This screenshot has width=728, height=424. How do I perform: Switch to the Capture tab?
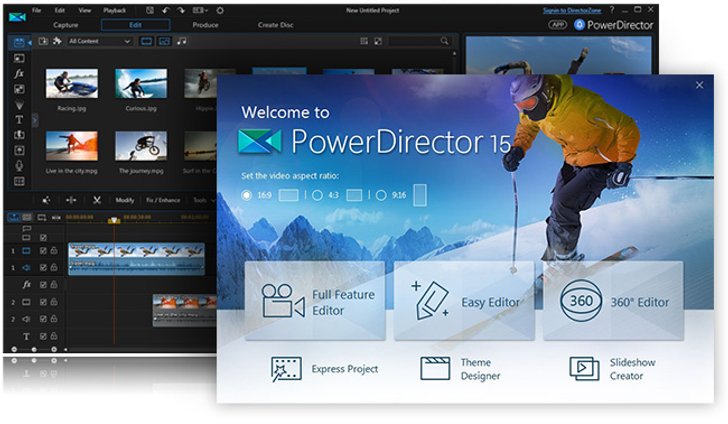pos(65,25)
